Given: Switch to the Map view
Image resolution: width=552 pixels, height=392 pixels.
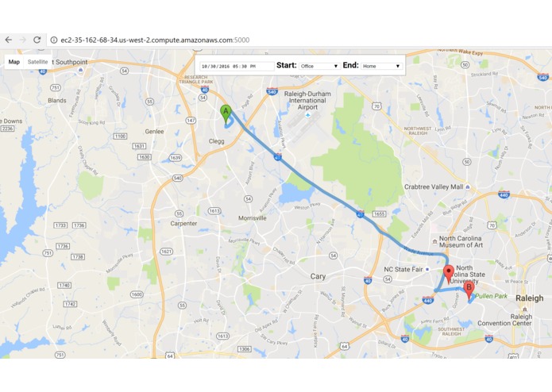Looking at the screenshot, I should click(x=14, y=62).
